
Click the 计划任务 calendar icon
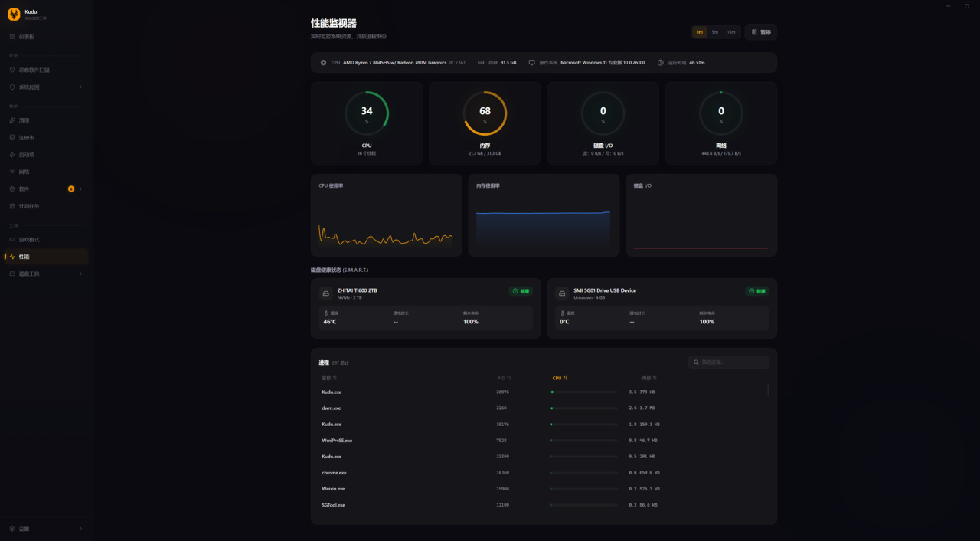coord(11,206)
